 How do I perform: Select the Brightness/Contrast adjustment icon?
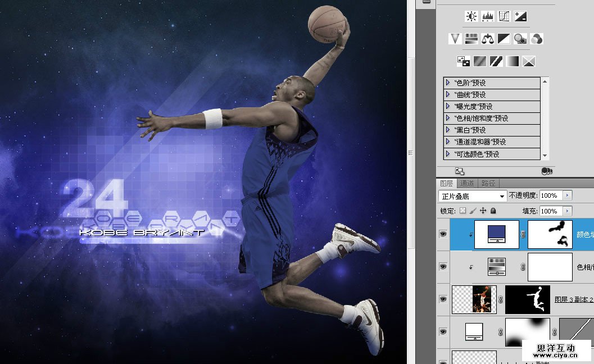470,16
